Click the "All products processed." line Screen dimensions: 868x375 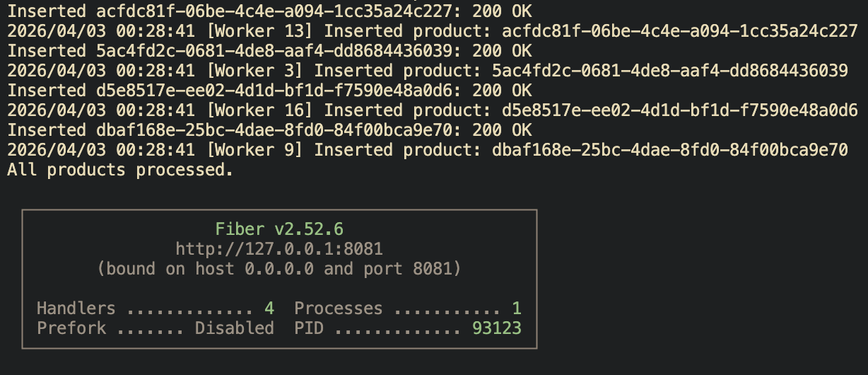(120, 170)
